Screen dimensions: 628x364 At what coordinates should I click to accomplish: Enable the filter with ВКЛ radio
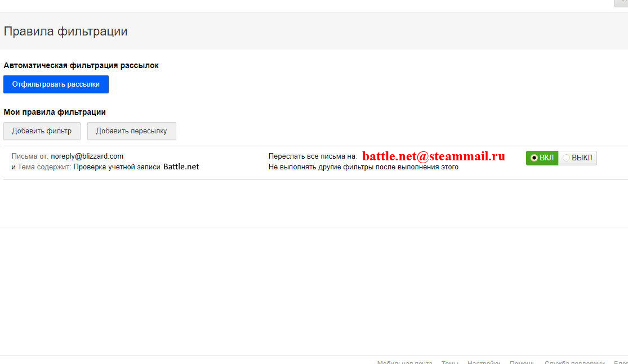click(541, 158)
